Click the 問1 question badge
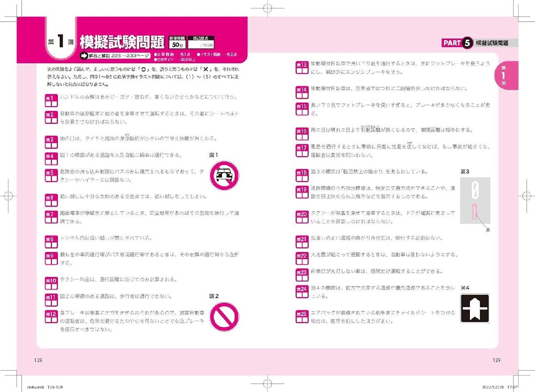This screenshot has height=392, width=535. (x=52, y=100)
